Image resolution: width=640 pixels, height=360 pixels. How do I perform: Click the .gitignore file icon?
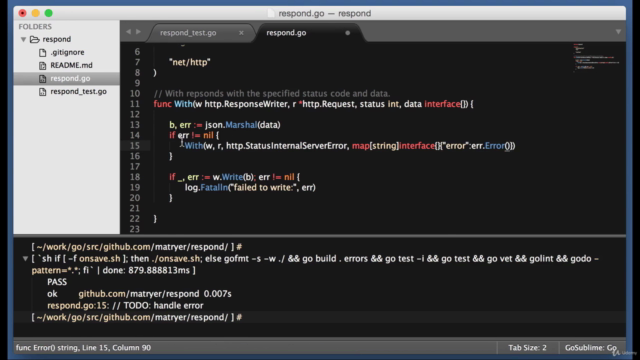point(42,52)
